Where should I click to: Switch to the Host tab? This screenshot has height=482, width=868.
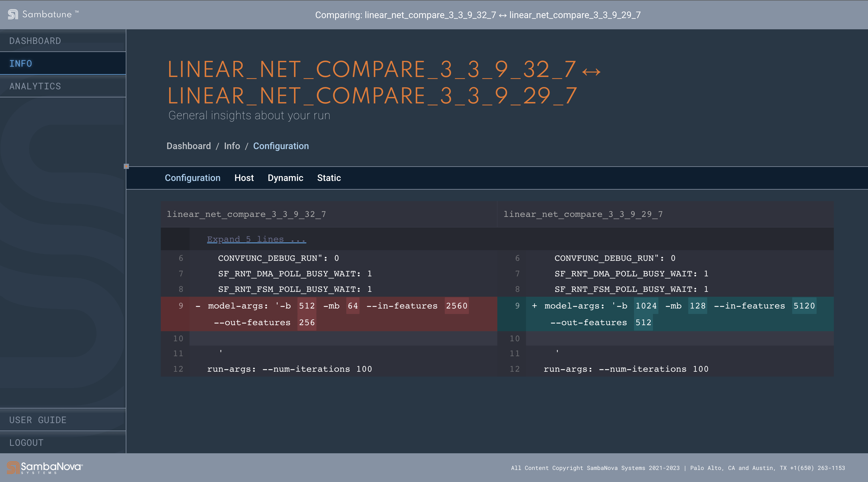click(244, 178)
